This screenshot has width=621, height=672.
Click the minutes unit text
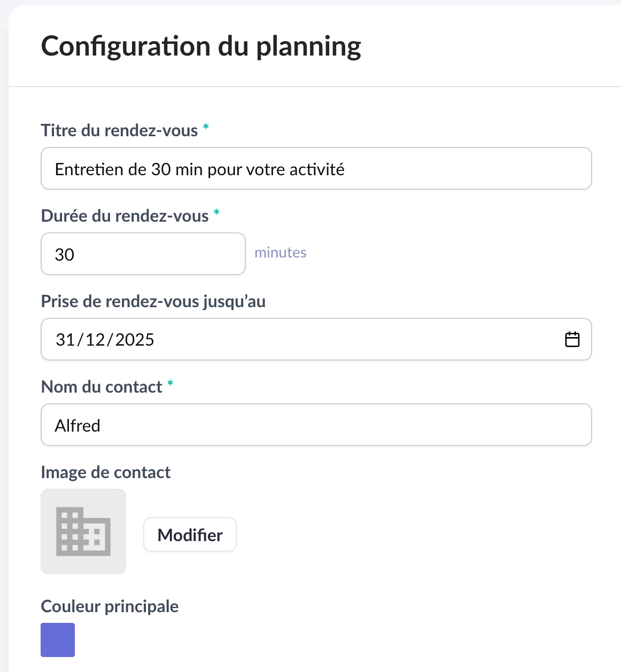280,253
